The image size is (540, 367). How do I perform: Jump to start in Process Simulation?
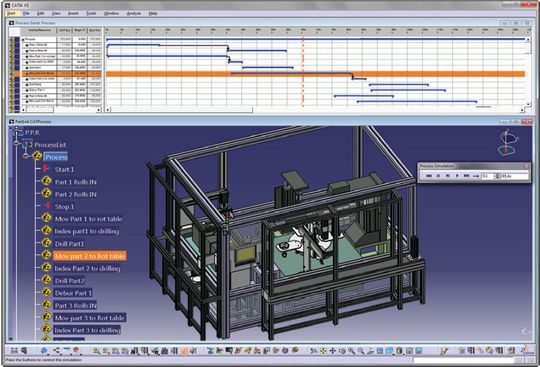429,176
